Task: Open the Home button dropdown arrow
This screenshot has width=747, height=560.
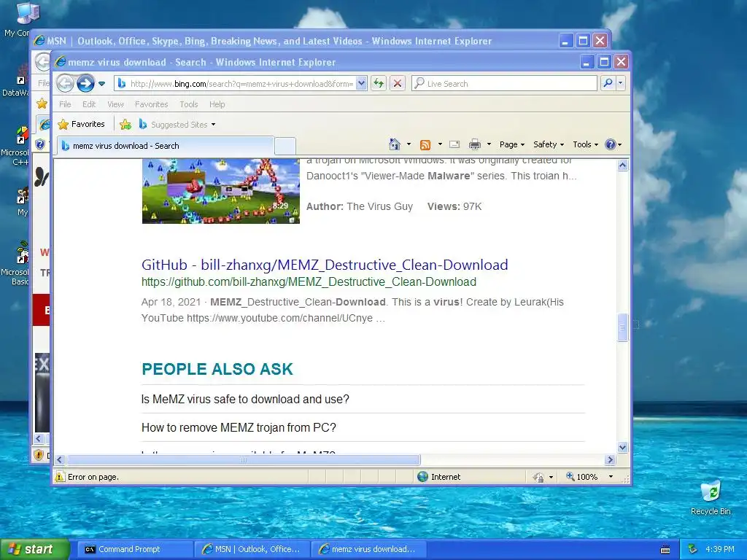Action: point(409,144)
